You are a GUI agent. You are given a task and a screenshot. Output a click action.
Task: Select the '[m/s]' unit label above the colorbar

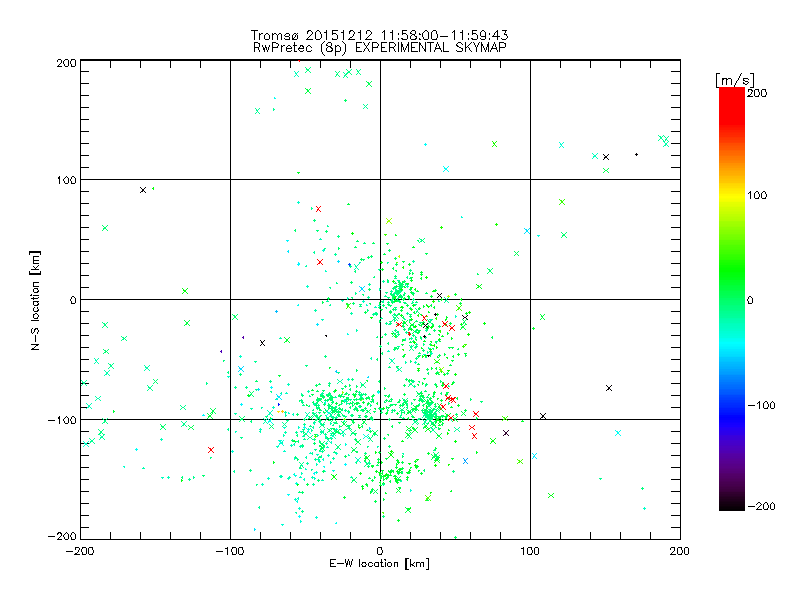[x=735, y=80]
